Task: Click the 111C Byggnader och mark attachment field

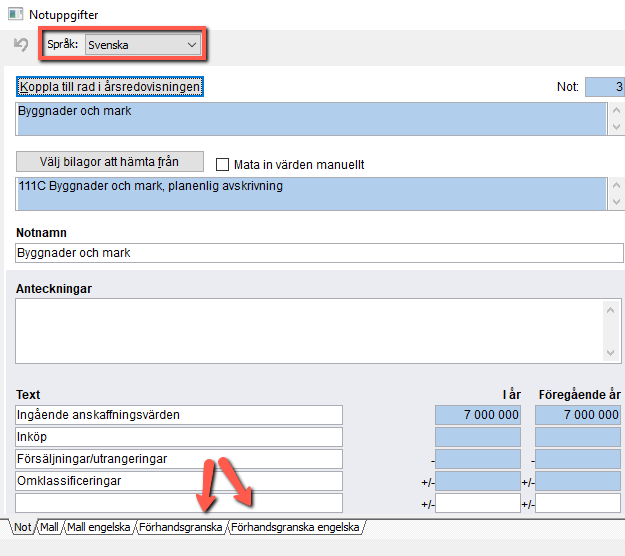Action: 311,194
